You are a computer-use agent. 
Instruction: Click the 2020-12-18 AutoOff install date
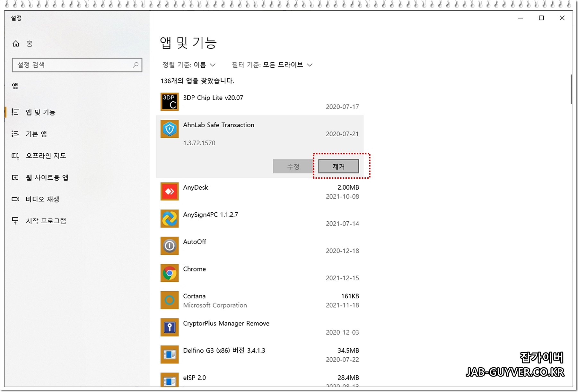tap(342, 251)
